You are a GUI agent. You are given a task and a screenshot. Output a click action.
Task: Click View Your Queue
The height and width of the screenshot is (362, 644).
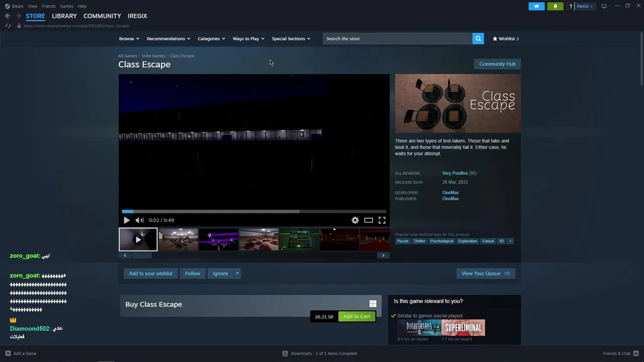pos(486,274)
